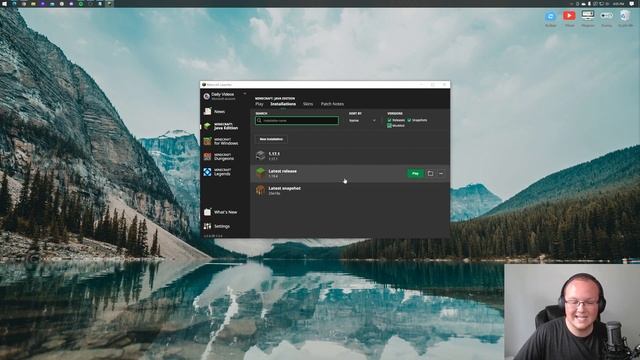Click the dirt block icon of Latest snapshot

(260, 190)
